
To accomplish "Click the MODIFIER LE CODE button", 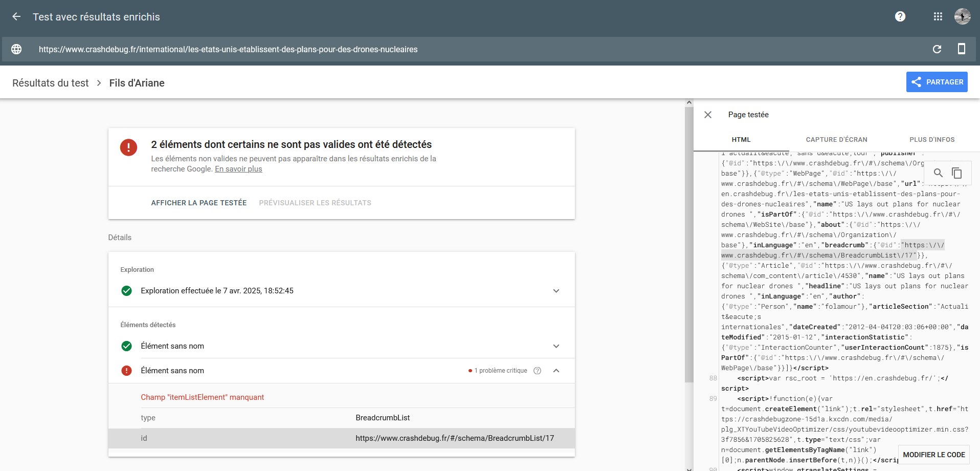I will pyautogui.click(x=933, y=455).
